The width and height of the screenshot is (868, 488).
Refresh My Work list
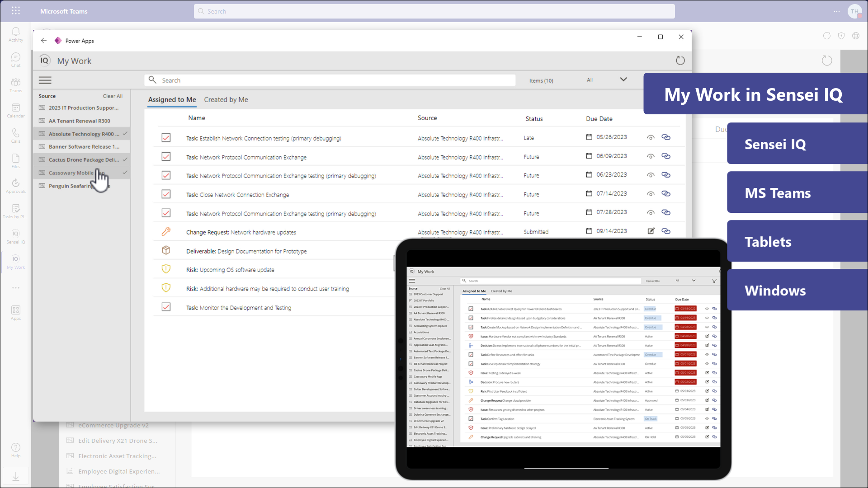click(680, 61)
